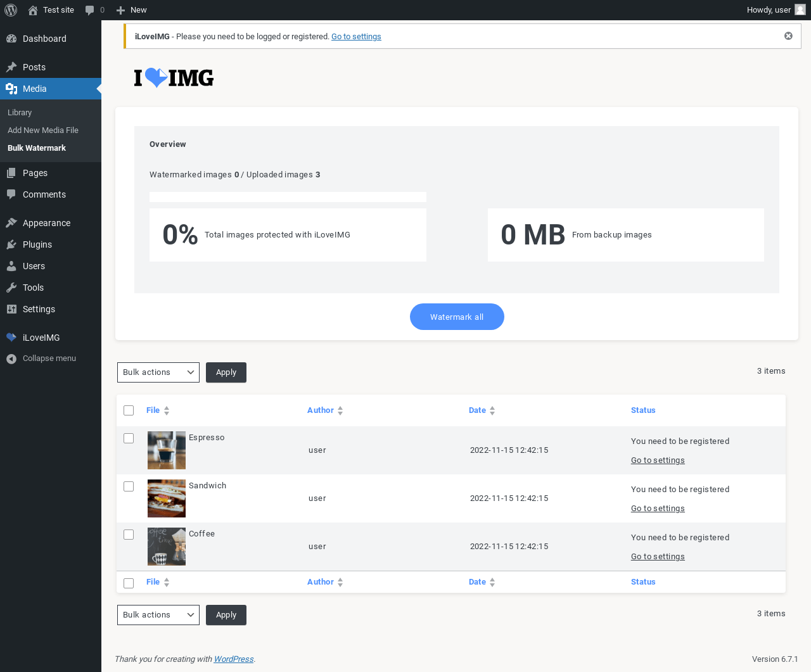The width and height of the screenshot is (811, 672).
Task: Click the iLoveIMG logo heading
Action: 174,78
